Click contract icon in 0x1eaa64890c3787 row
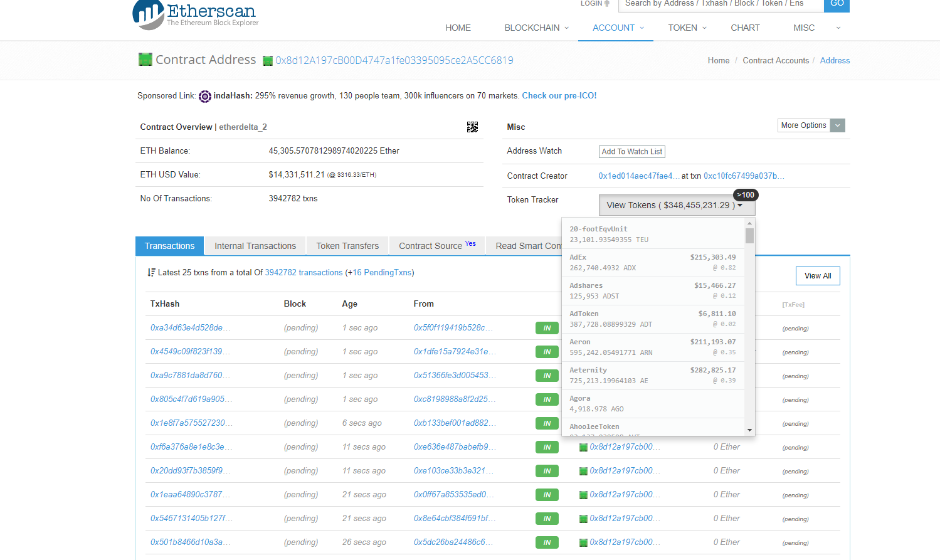This screenshot has width=940, height=560. [583, 495]
